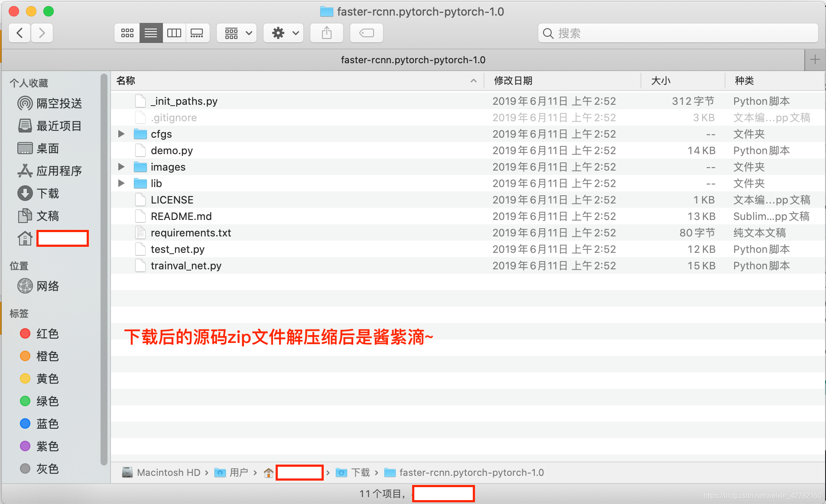This screenshot has height=504, width=826.
Task: Open 应用程序 in sidebar
Action: 50,171
